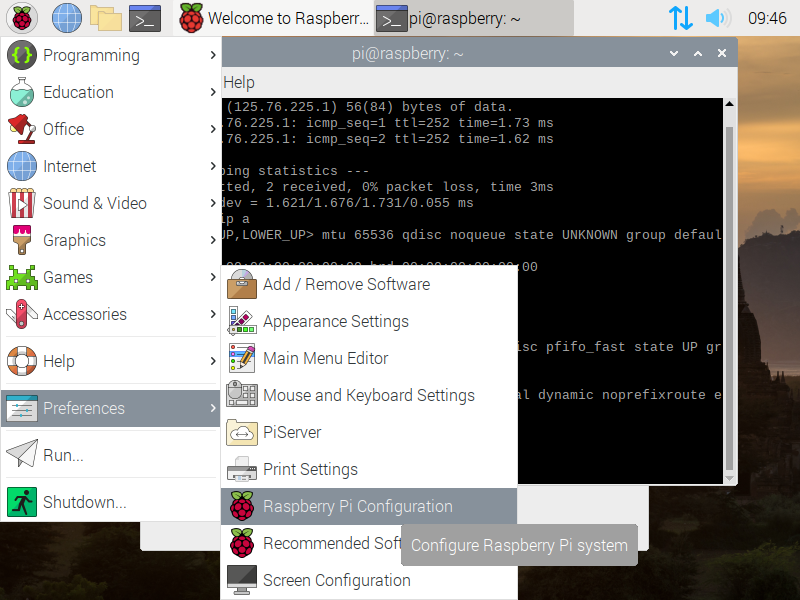Open the file manager folder launcher
The image size is (800, 600).
pyautogui.click(x=106, y=18)
